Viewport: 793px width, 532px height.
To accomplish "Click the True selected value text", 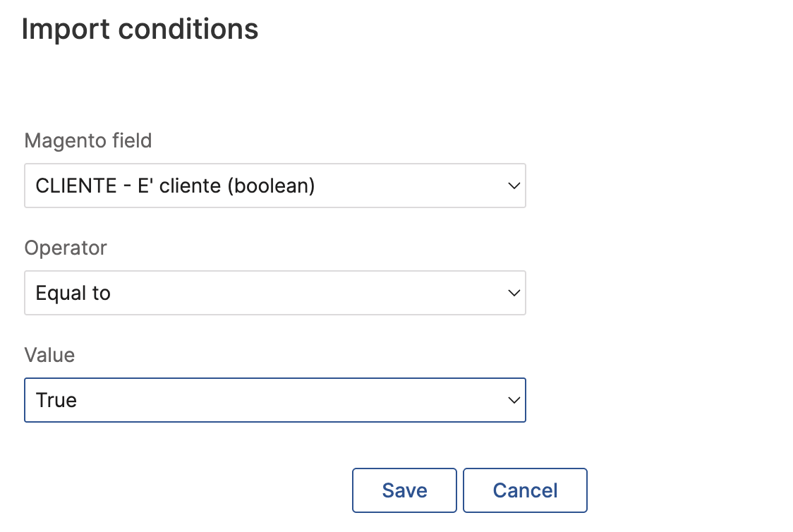I will coord(56,400).
